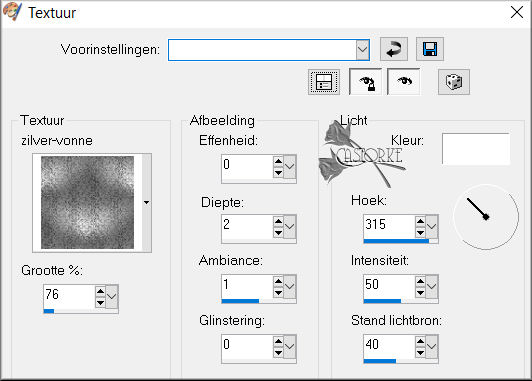Image resolution: width=532 pixels, height=381 pixels.
Task: Open the zilver-vonne texture picker arrow
Action: (x=146, y=203)
